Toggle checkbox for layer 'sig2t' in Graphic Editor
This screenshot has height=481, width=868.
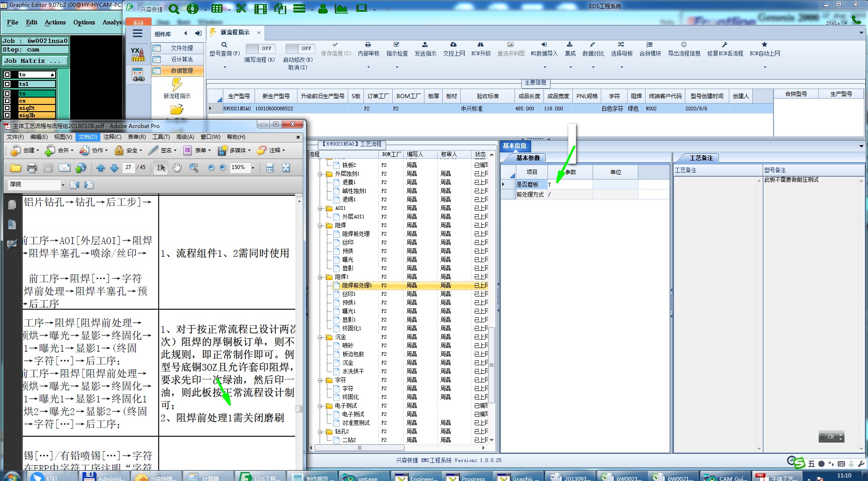[x=7, y=108]
